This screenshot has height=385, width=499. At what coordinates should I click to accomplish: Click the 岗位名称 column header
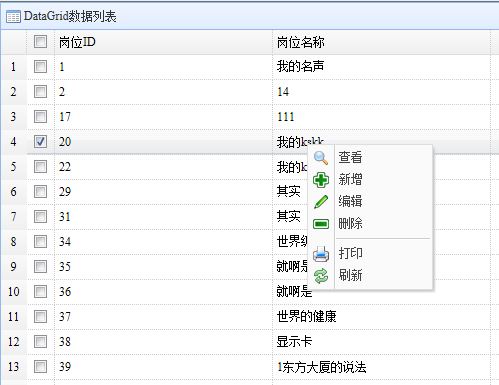tap(300, 42)
